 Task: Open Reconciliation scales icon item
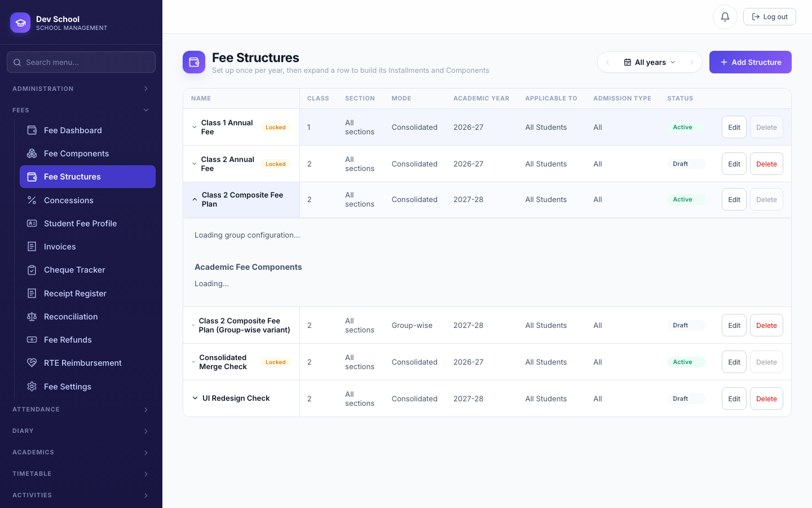[87, 317]
